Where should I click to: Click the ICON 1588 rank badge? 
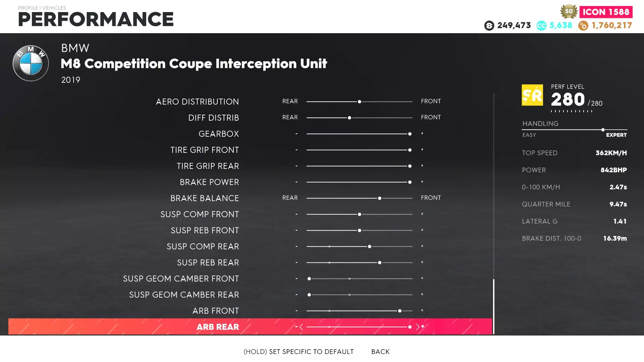point(606,12)
